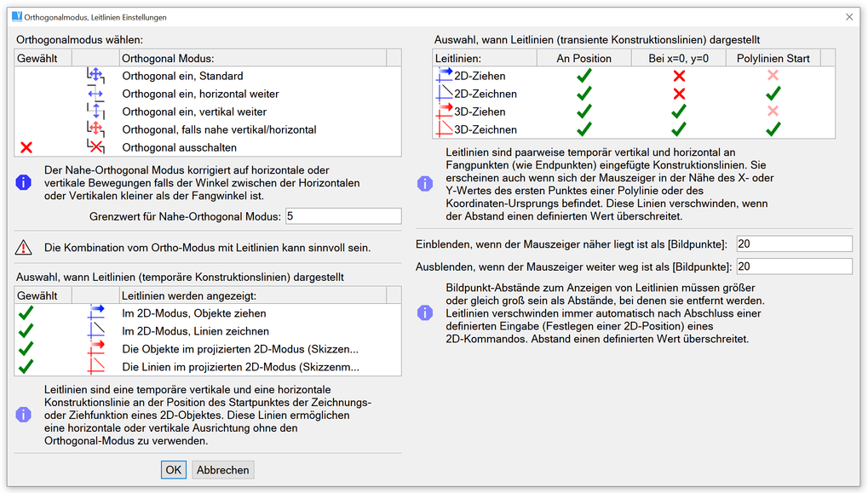The width and height of the screenshot is (868, 493).
Task: Toggle 2D-Zeichnen Polylinien Start checkmark
Action: (x=773, y=94)
